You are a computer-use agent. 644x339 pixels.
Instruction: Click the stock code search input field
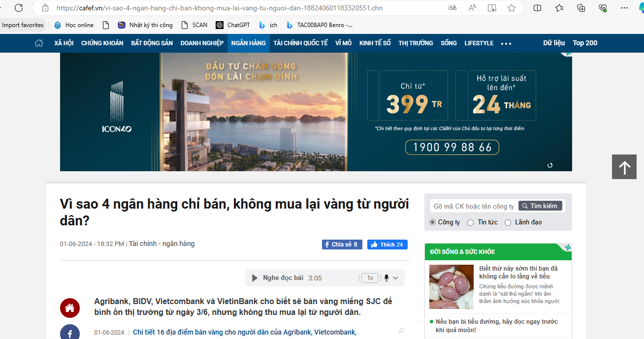[473, 206]
